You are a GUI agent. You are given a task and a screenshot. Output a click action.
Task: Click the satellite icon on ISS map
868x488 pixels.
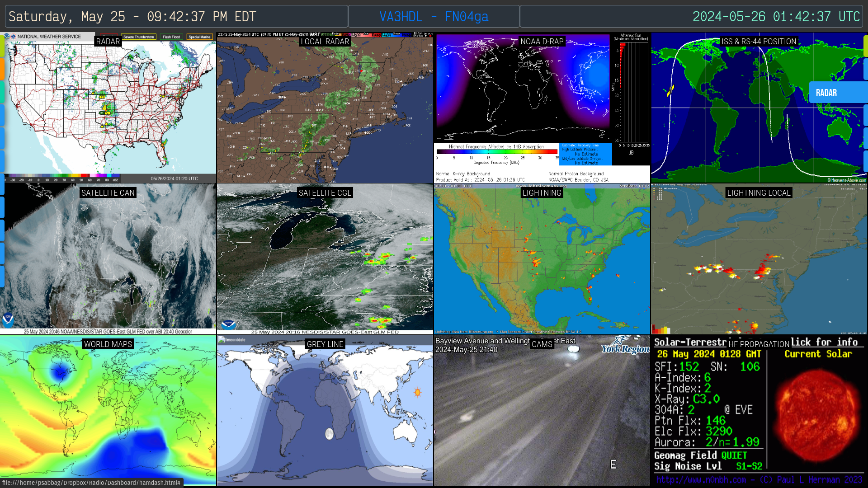pyautogui.click(x=670, y=90)
